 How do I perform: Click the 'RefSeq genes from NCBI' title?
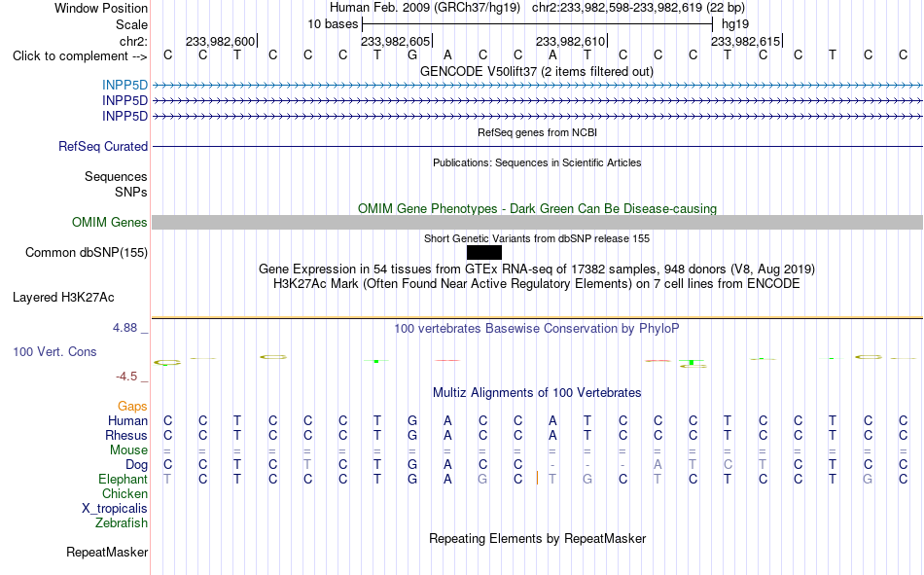(x=537, y=132)
